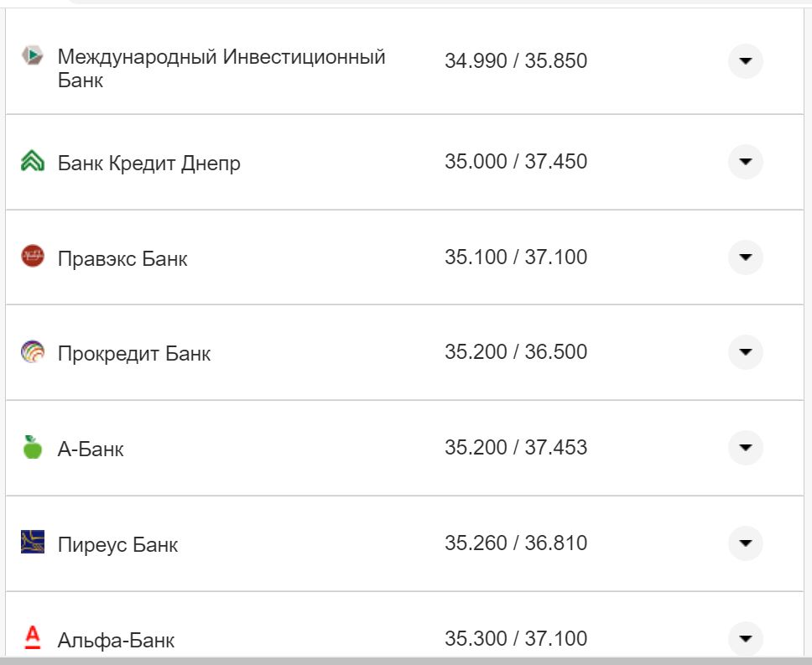Click the red letter A Альфа-Банк icon
The image size is (812, 665).
coord(31,638)
